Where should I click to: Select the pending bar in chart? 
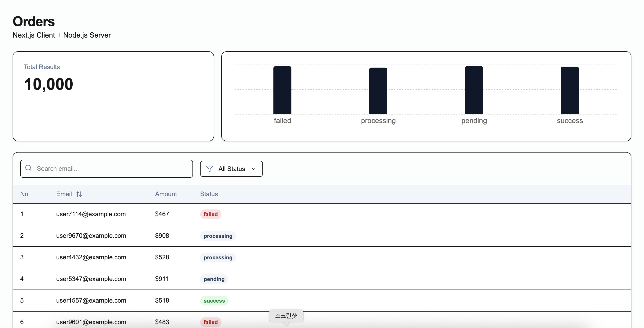tap(474, 90)
